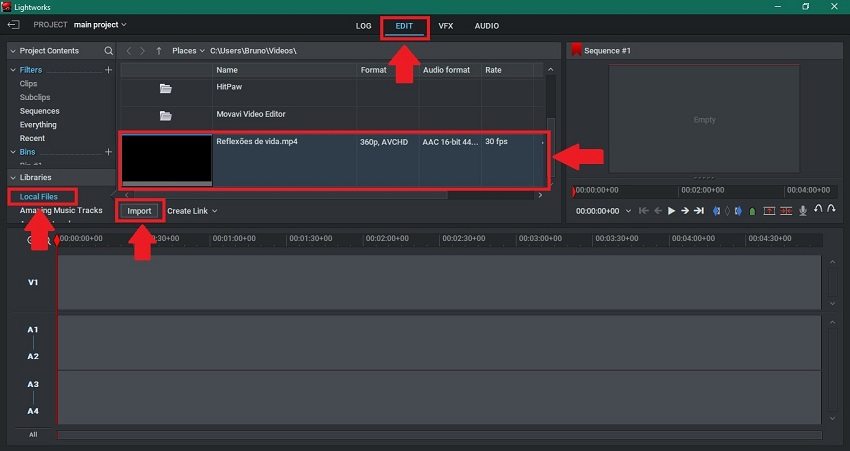The image size is (850, 451).
Task: Toggle the V1 video track label
Action: tap(33, 282)
